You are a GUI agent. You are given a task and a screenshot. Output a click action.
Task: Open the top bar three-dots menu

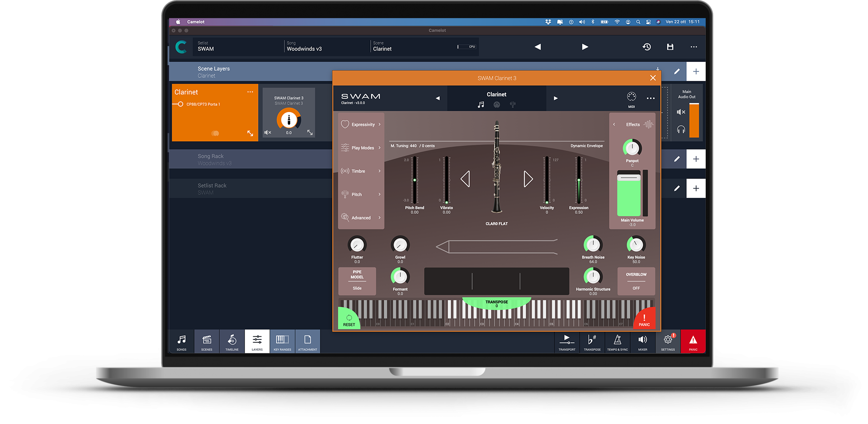click(694, 47)
